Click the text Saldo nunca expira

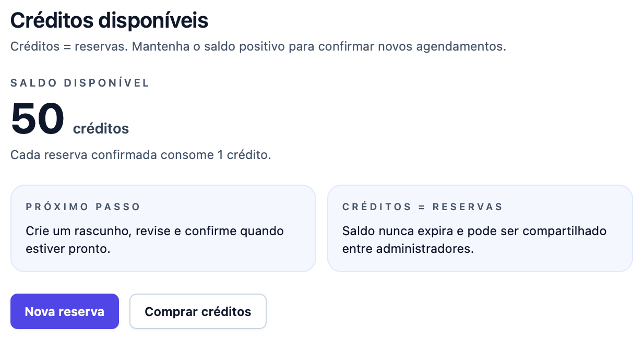397,231
